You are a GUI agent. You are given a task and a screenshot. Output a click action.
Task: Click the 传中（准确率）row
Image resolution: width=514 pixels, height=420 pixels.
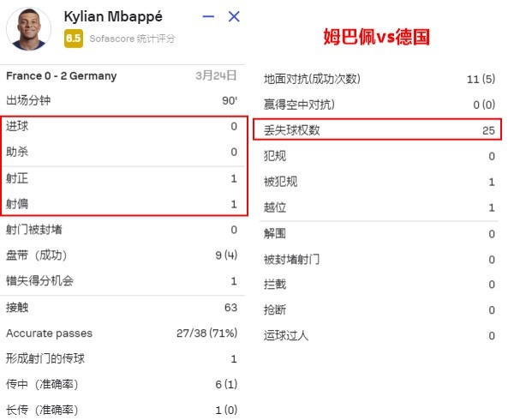click(122, 384)
